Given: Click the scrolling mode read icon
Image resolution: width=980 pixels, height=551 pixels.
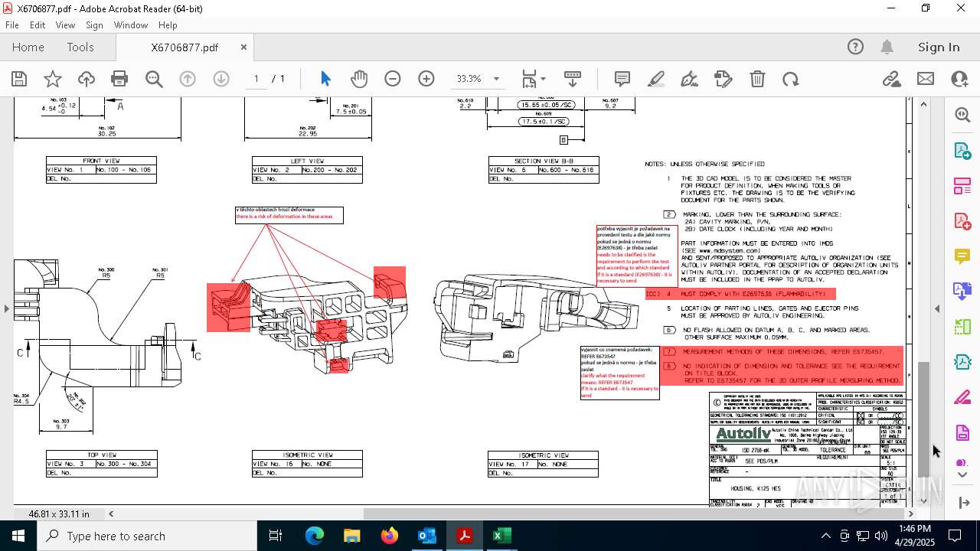Looking at the screenshot, I should click(x=572, y=79).
